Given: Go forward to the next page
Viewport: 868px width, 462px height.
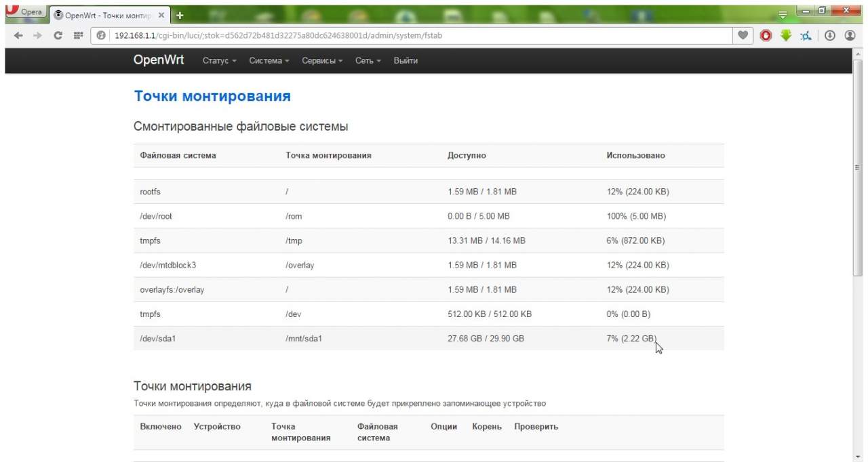Looking at the screenshot, I should point(37,35).
